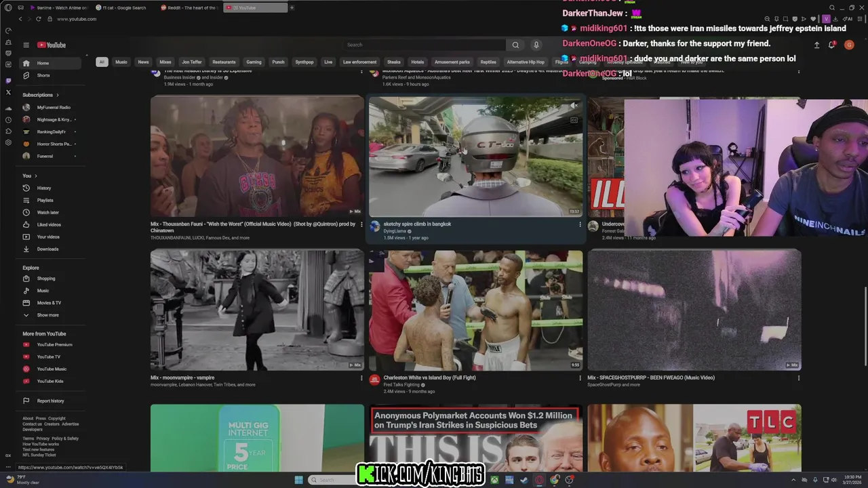
Task: Select the Alternative Hip Hop chip
Action: pos(526,62)
